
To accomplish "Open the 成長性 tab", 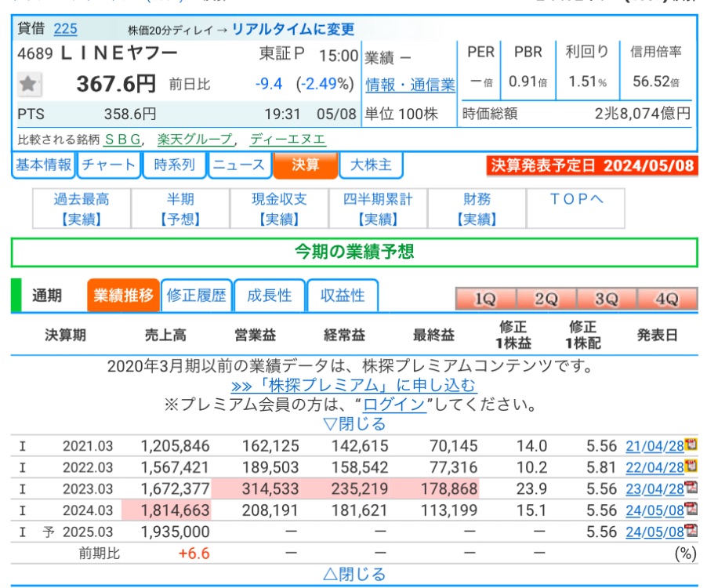I will point(270,296).
